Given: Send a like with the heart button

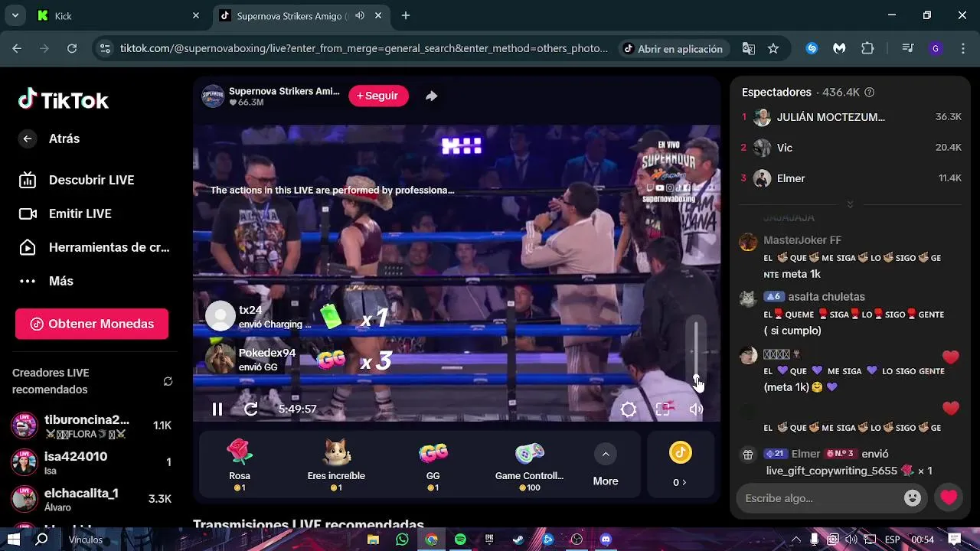Looking at the screenshot, I should (x=949, y=498).
